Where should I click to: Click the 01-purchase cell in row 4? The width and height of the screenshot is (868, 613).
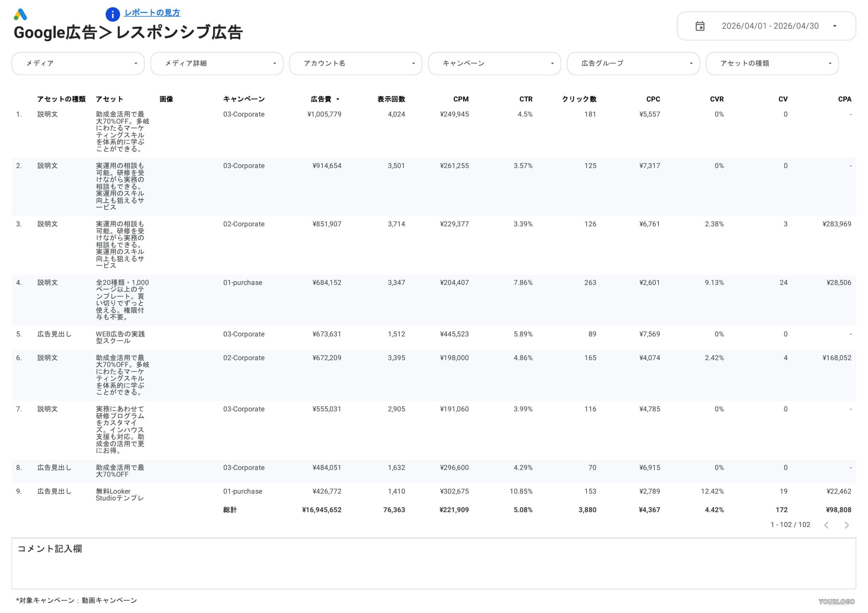(x=242, y=282)
